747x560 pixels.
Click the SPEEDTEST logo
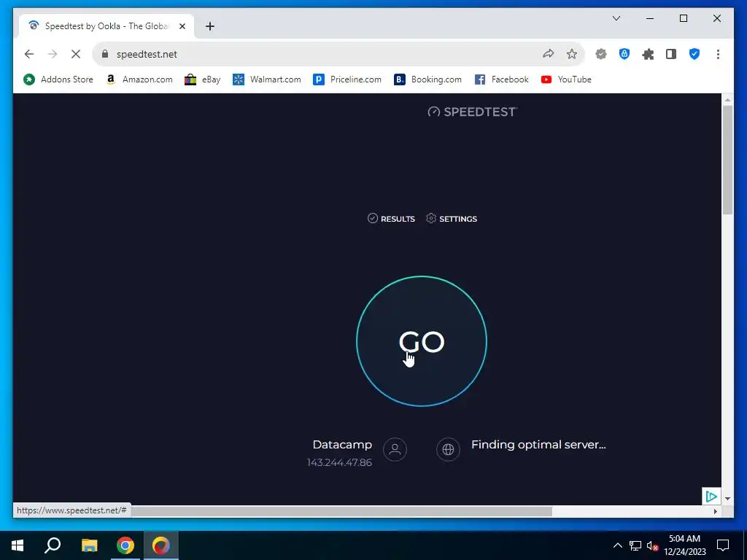(x=472, y=112)
